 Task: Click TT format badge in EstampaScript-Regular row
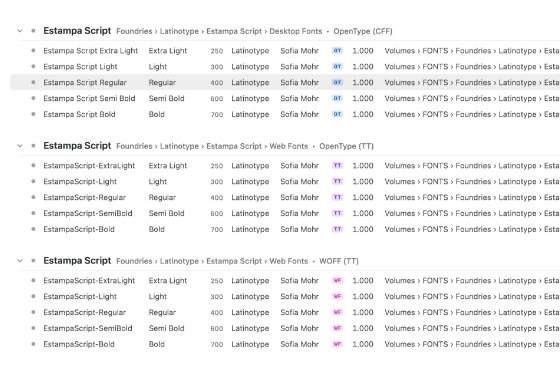pos(337,197)
